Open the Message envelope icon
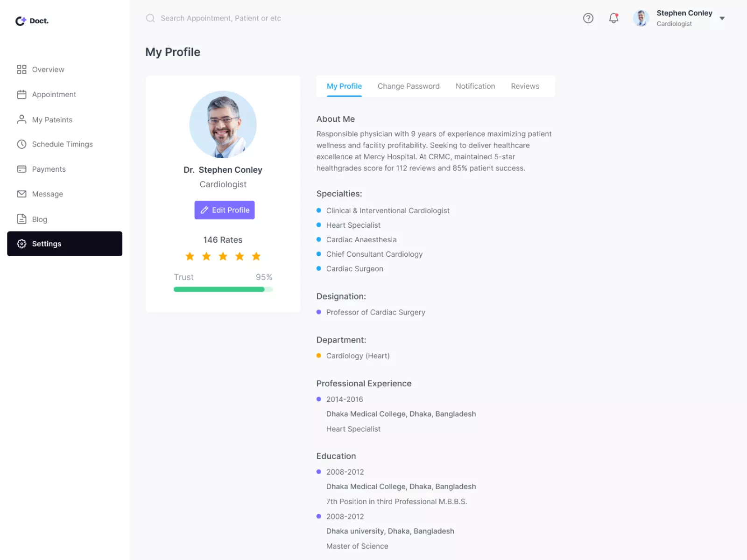This screenshot has height=560, width=747. [x=21, y=194]
